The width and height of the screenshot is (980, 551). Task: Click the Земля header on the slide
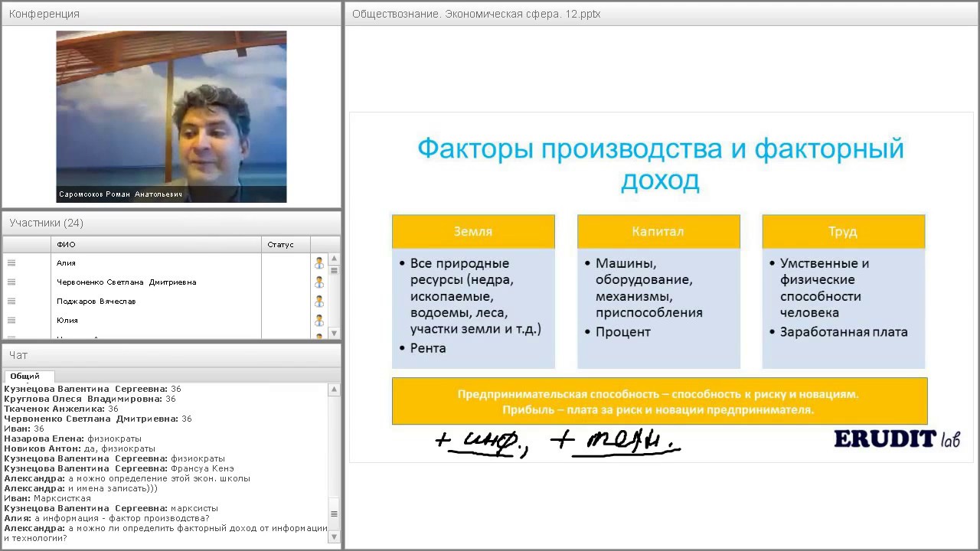point(473,231)
